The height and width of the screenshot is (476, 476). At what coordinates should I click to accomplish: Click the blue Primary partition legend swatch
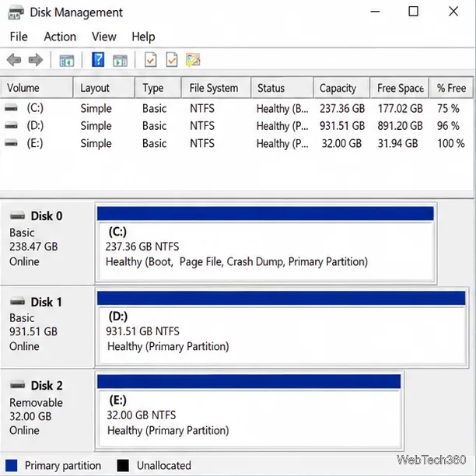[12, 465]
